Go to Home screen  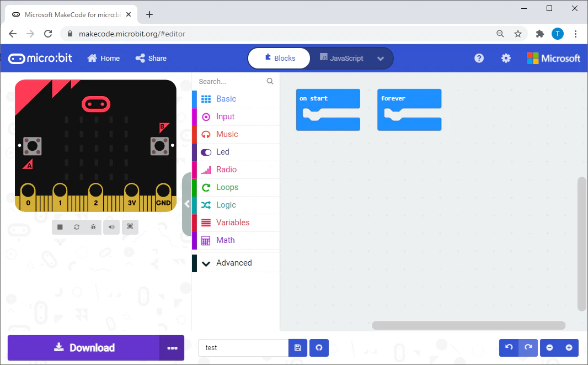coord(104,58)
